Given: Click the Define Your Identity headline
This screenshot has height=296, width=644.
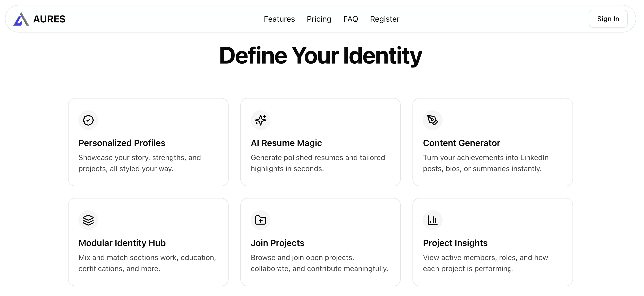Looking at the screenshot, I should 321,56.
